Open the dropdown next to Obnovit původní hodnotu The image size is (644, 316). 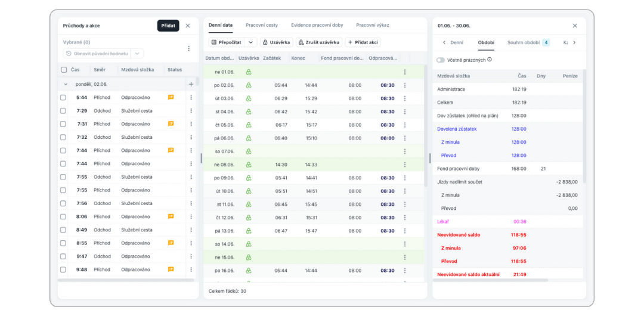[x=137, y=54]
